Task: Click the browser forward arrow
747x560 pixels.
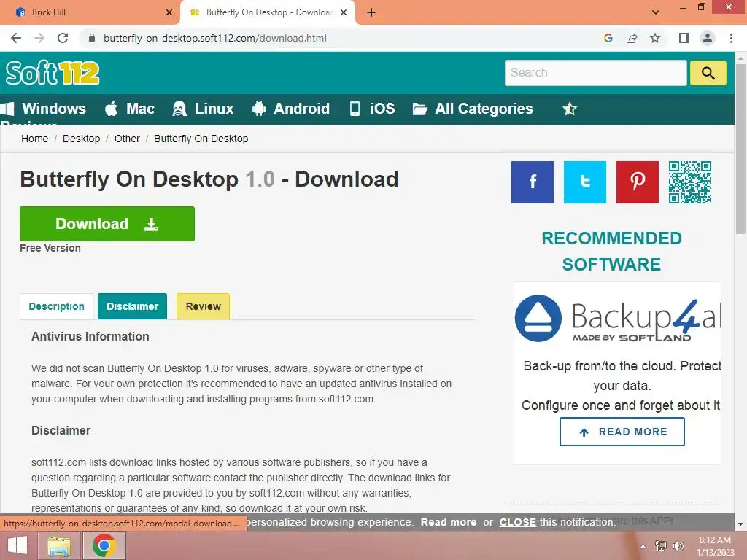Action: pos(39,38)
